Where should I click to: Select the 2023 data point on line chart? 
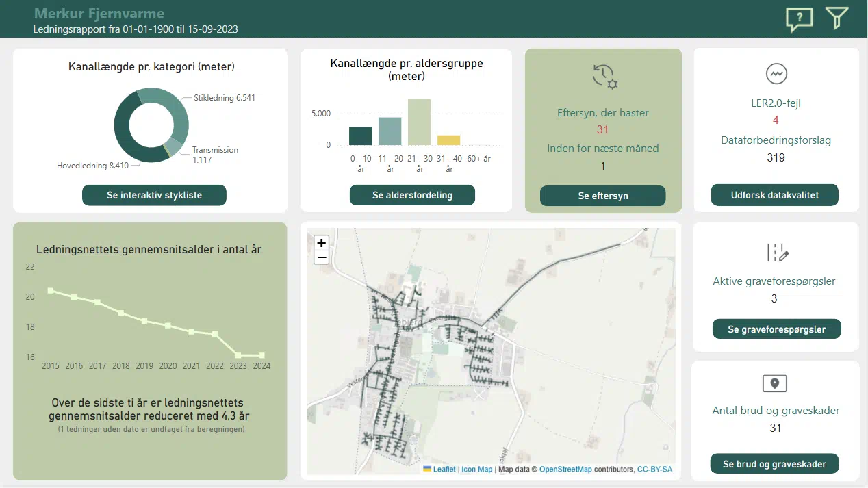pos(238,355)
